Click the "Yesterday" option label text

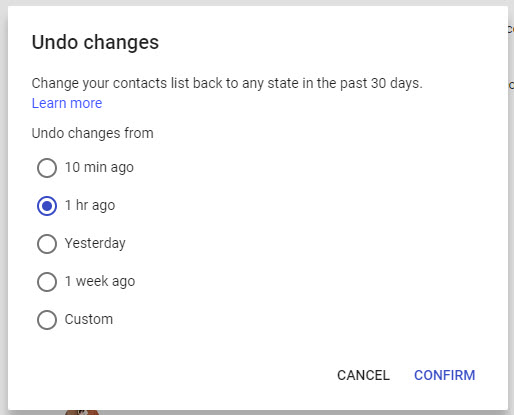[x=95, y=243]
